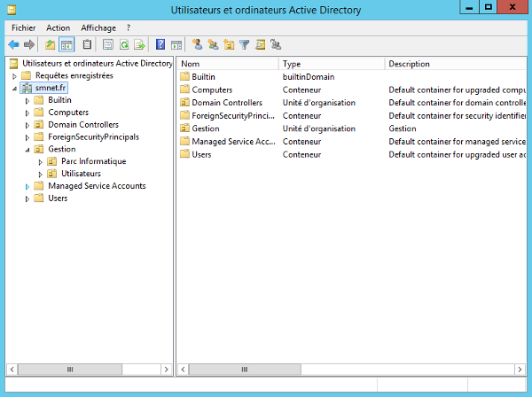Click Users folder icon in right list
The width and height of the screenshot is (532, 397).
pyautogui.click(x=184, y=154)
